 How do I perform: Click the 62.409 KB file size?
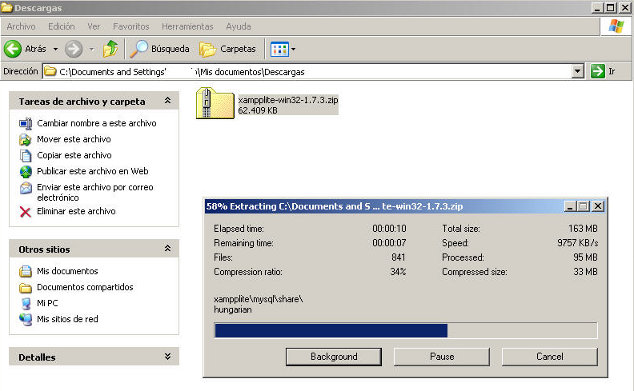[258, 110]
